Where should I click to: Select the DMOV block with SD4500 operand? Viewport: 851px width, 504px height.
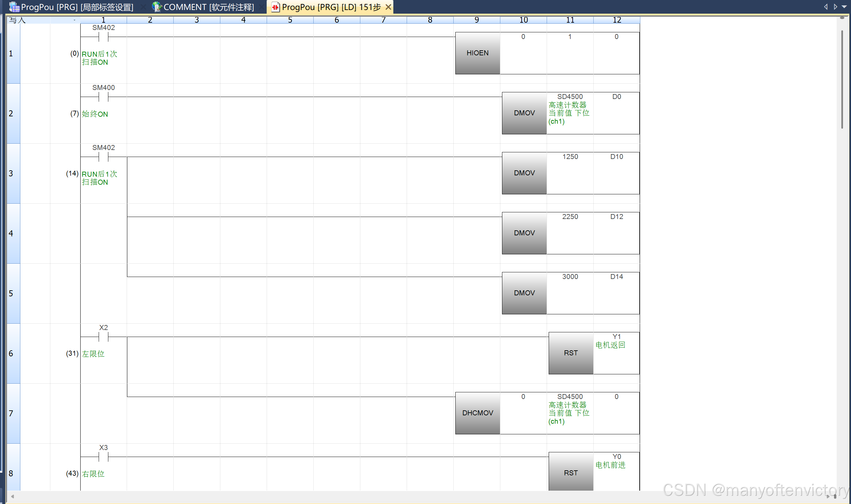coord(524,113)
